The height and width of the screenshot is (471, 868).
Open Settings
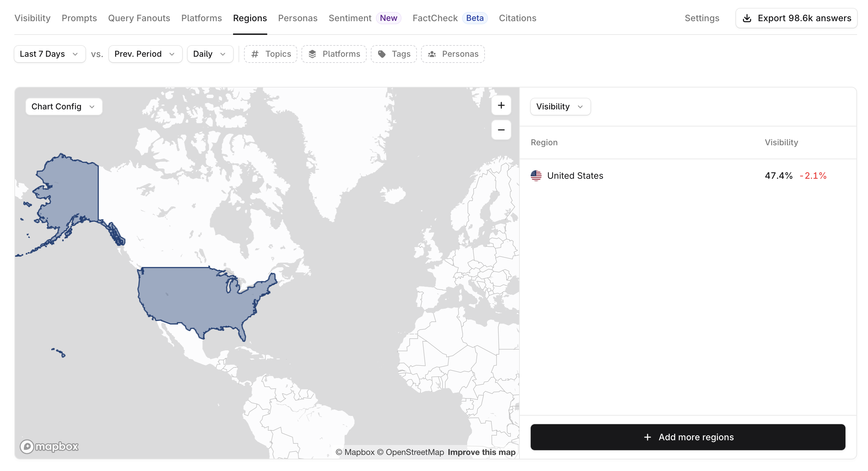702,18
